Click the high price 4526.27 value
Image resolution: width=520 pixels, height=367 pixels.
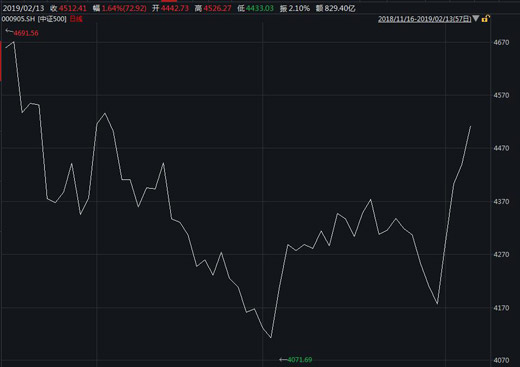(x=217, y=8)
